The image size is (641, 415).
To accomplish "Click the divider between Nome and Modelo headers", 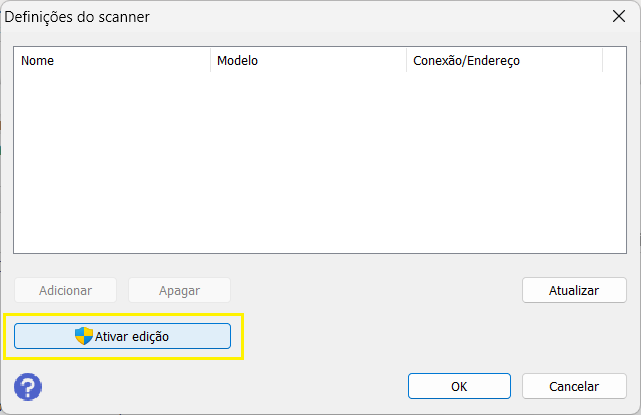I will pos(211,60).
